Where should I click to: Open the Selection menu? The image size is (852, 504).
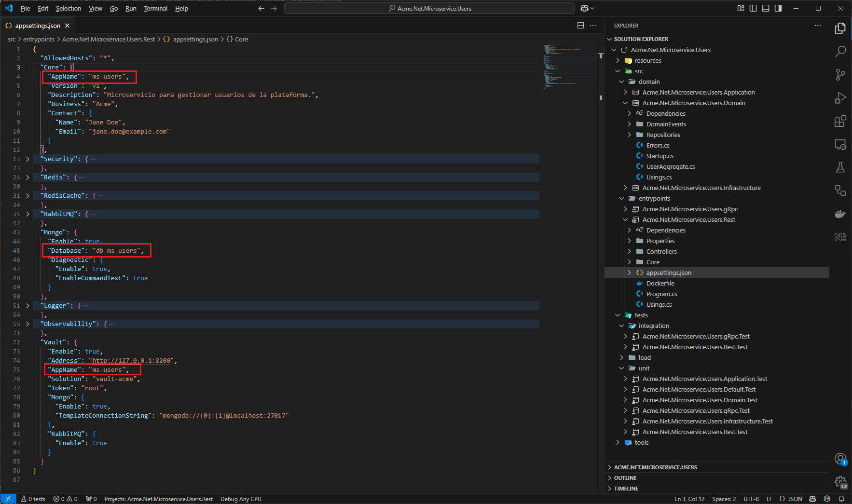69,8
